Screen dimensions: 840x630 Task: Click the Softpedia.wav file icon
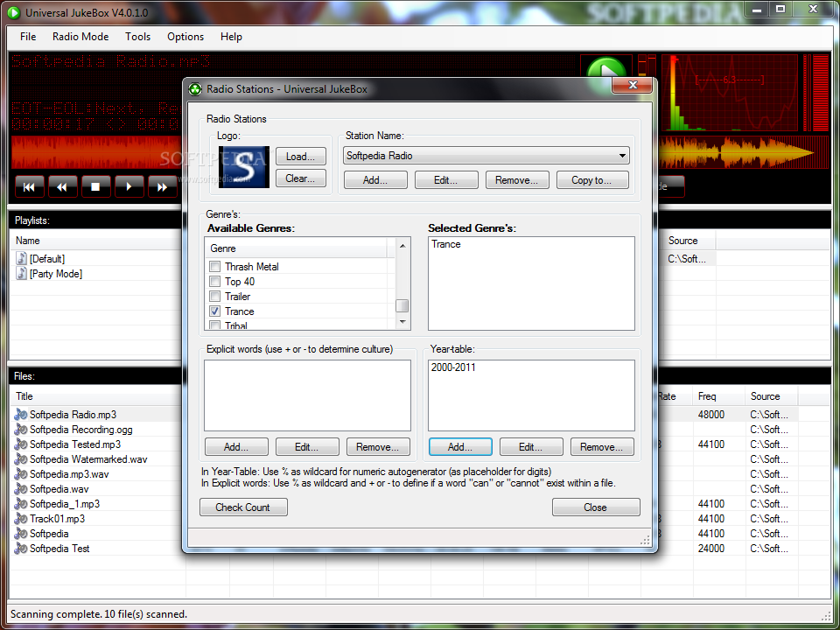(21, 488)
